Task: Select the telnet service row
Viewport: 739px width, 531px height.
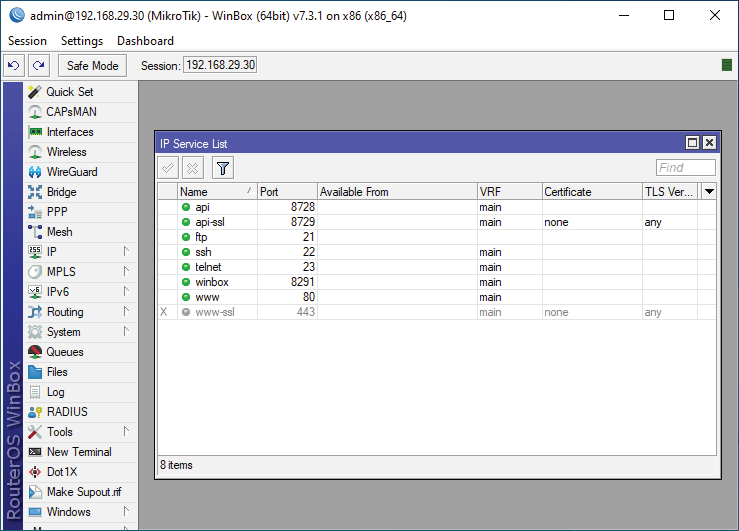Action: pos(437,267)
